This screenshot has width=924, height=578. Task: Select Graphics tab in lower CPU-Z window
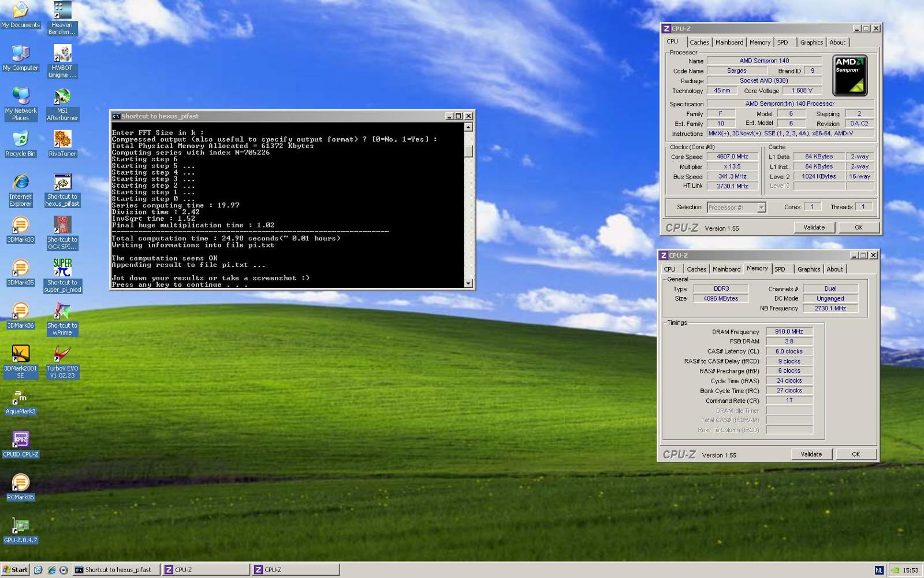click(x=808, y=269)
